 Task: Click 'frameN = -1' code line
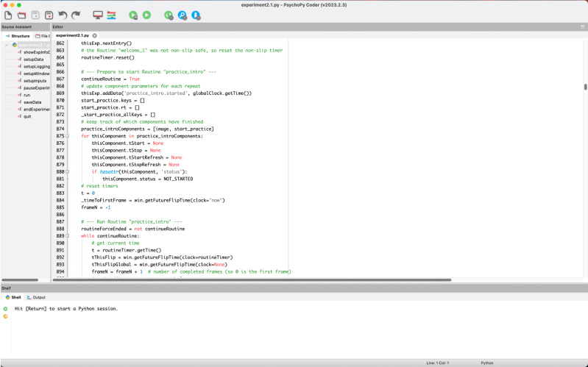96,207
